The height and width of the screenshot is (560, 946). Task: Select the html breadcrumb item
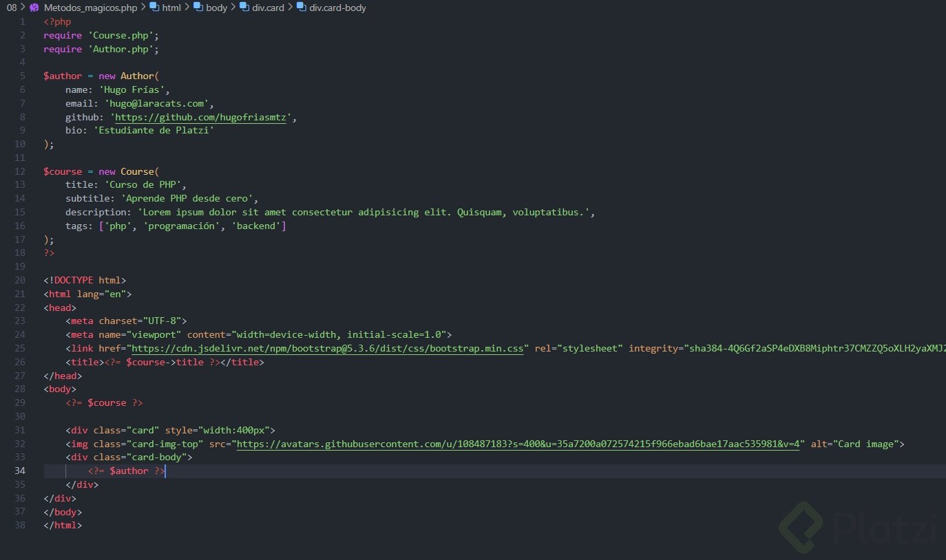[171, 8]
